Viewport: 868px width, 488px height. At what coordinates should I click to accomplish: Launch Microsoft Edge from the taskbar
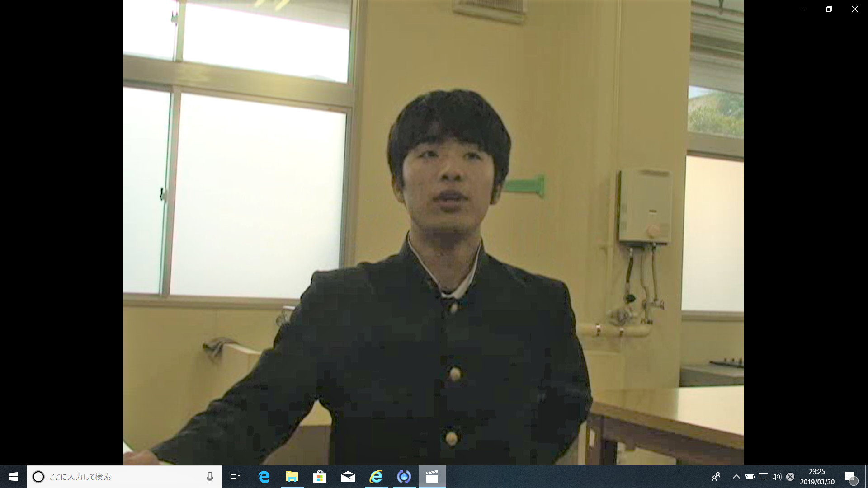(264, 477)
